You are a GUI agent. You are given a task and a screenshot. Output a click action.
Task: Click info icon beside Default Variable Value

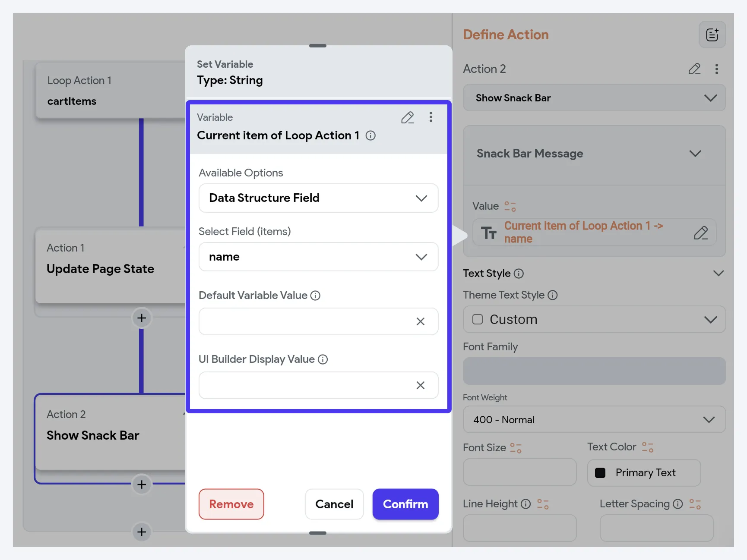(316, 296)
